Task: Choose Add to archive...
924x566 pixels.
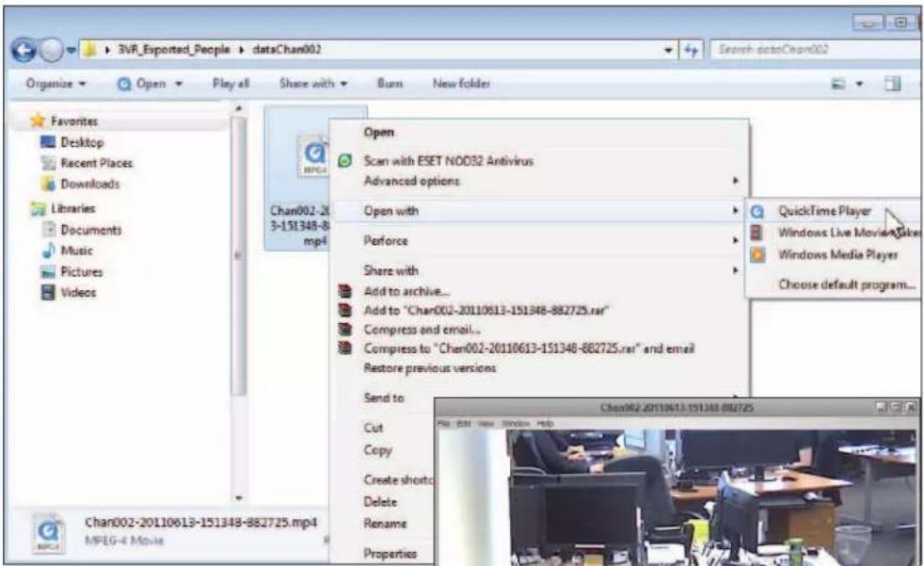Action: [406, 291]
